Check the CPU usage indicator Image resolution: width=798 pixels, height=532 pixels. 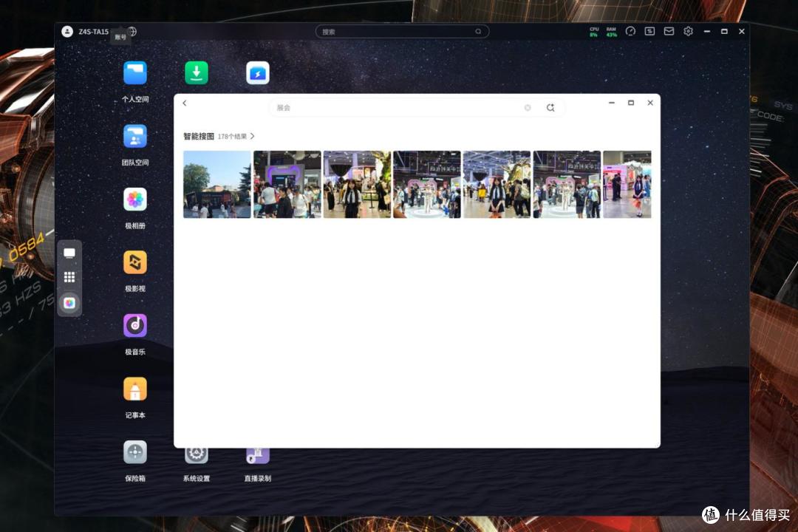point(594,32)
